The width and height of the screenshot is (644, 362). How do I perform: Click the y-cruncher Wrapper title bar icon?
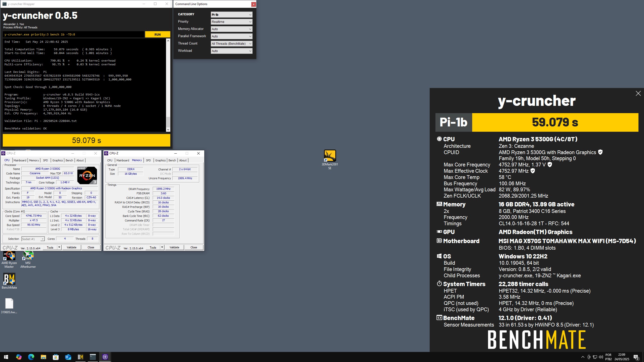[x=5, y=4]
